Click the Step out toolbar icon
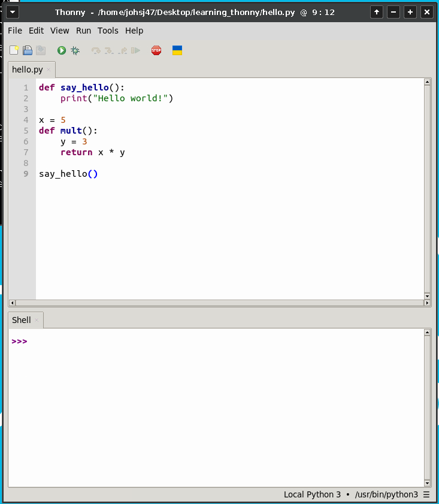Viewport: 439px width, 504px height. (122, 50)
